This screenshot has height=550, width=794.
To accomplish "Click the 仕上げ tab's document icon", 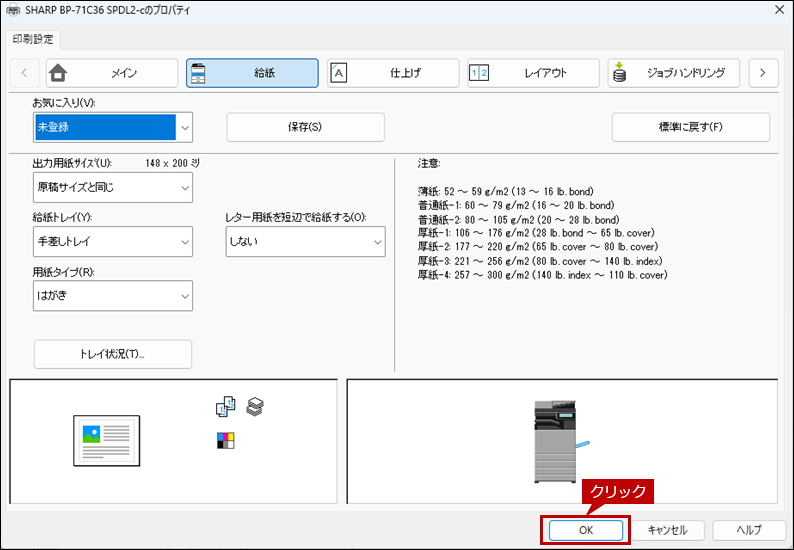I will [339, 73].
